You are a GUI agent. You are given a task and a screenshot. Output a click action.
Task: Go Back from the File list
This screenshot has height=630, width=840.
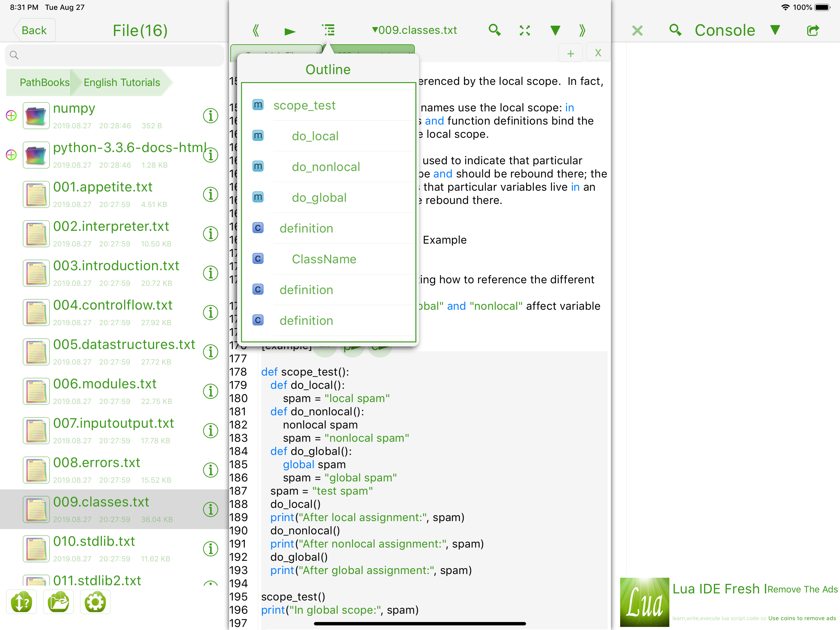point(34,30)
